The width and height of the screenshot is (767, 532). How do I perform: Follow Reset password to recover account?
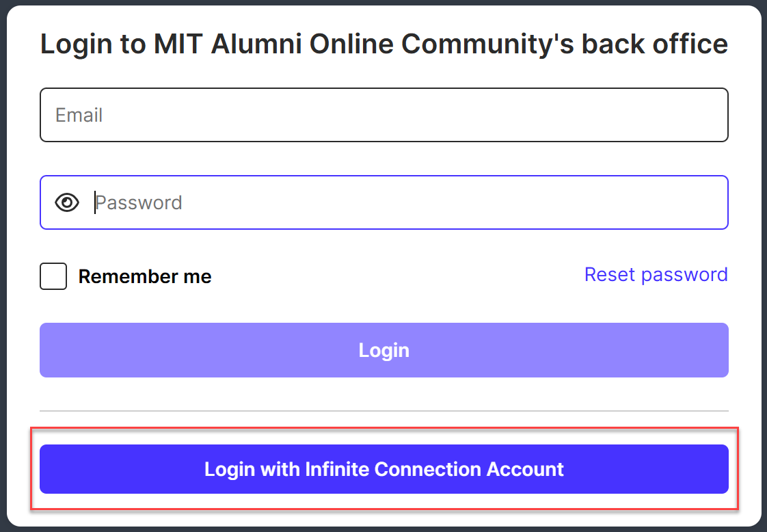[656, 274]
